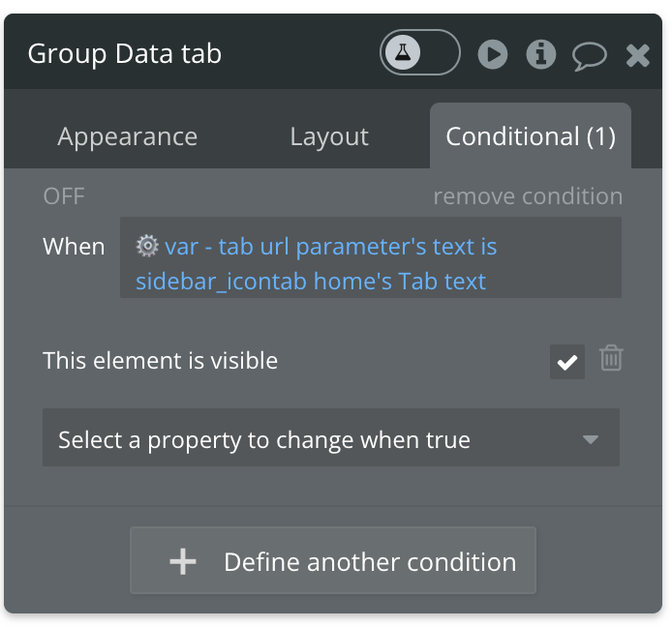Click the info icon in header

(540, 54)
